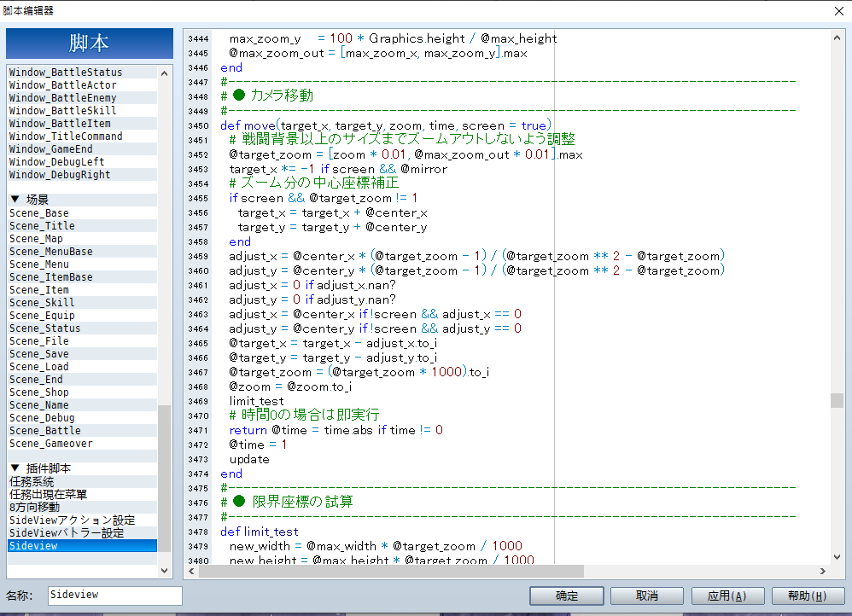852x616 pixels.
Task: Select the Window_BattleActor script
Action: 83,85
